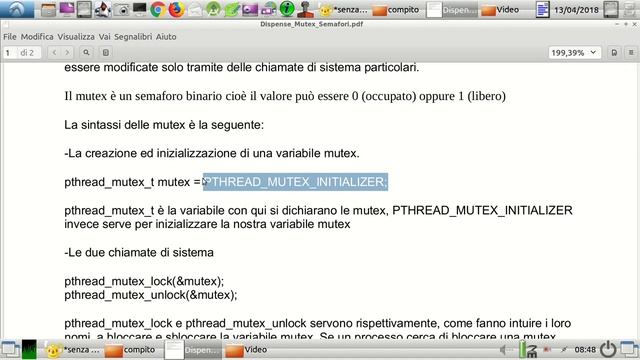Image resolution: width=640 pixels, height=360 pixels.
Task: Go to the previous PDF page
Action: [54, 53]
